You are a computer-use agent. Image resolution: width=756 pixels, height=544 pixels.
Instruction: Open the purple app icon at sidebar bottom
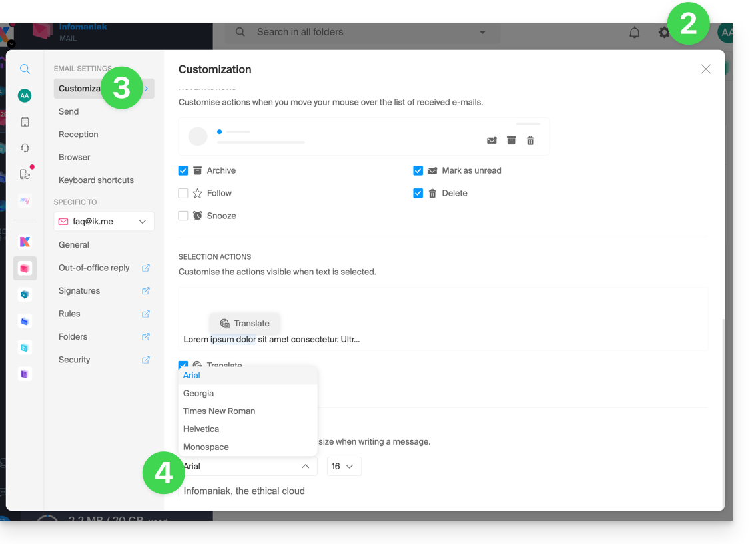click(25, 374)
